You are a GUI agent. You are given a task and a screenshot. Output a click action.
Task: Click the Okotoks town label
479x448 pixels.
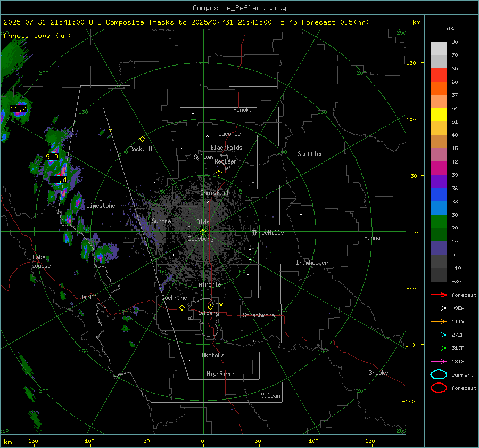[x=213, y=355]
